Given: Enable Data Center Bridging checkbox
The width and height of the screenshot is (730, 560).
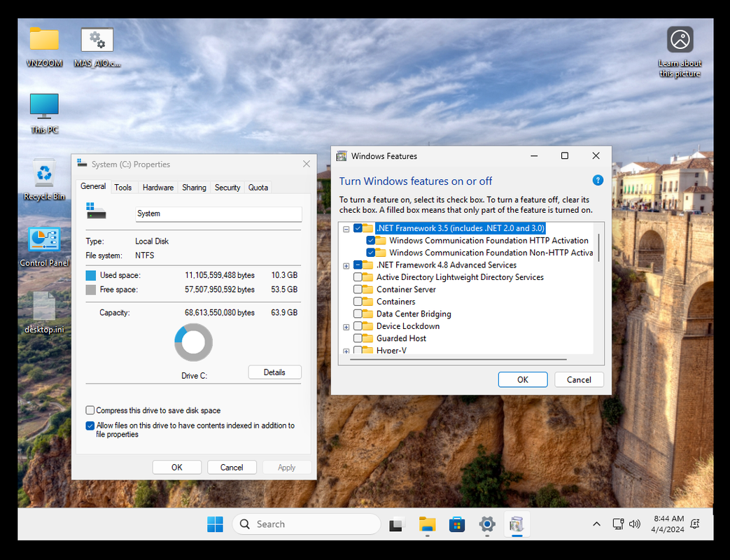Looking at the screenshot, I should pyautogui.click(x=358, y=314).
